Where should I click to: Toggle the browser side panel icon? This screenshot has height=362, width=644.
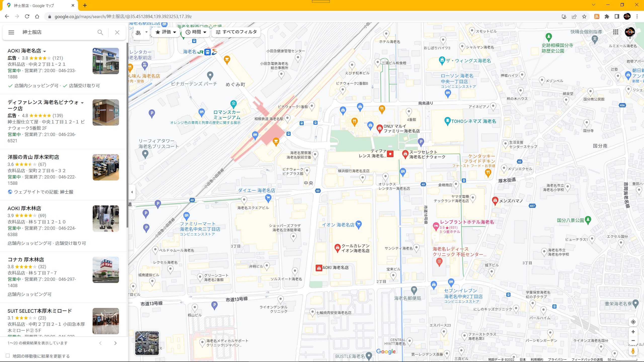pyautogui.click(x=617, y=17)
